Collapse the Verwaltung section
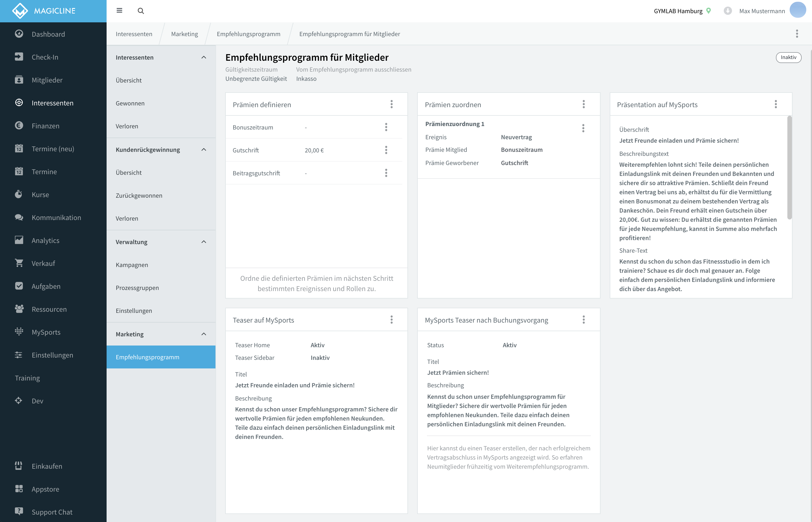The height and width of the screenshot is (522, 812). [x=204, y=242]
